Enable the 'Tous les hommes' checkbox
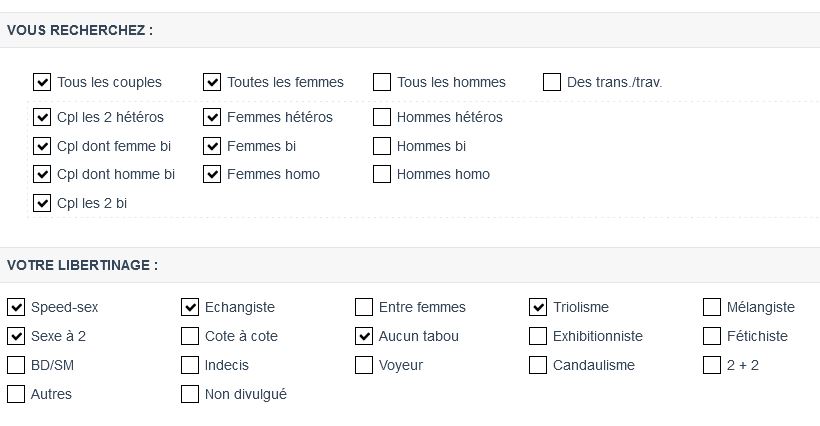This screenshot has height=426, width=820. 382,82
